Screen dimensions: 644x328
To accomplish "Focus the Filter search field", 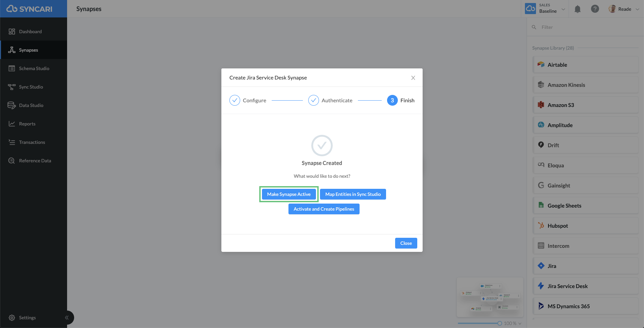I will 585,27.
